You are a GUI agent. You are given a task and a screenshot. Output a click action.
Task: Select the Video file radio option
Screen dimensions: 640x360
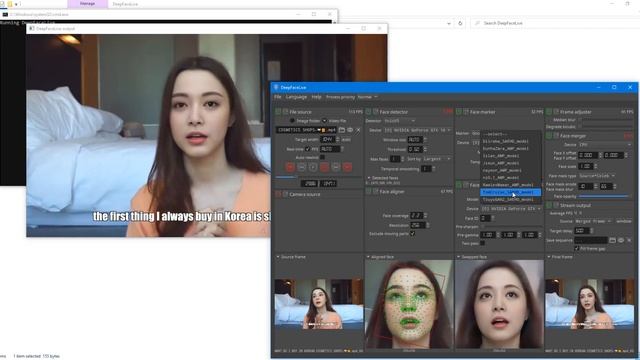(324, 121)
